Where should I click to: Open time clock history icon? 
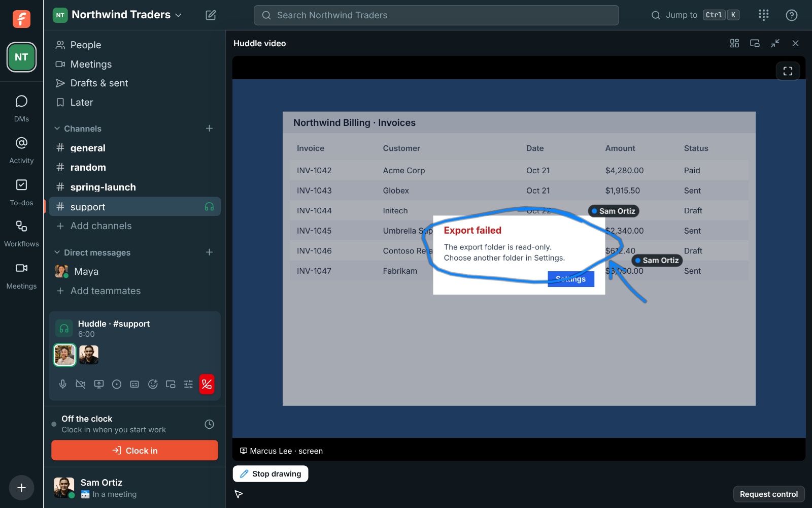coord(209,424)
